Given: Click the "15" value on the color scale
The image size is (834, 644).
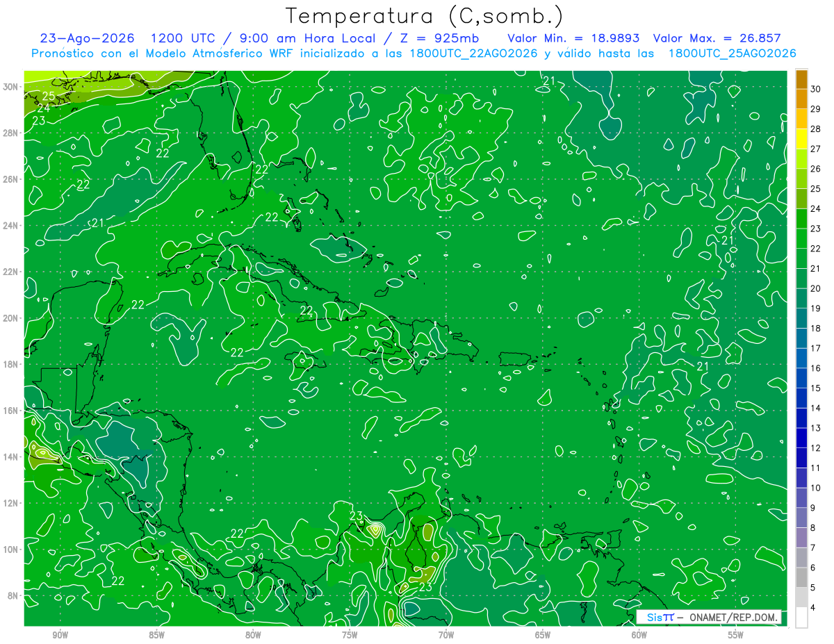Looking at the screenshot, I should point(816,388).
